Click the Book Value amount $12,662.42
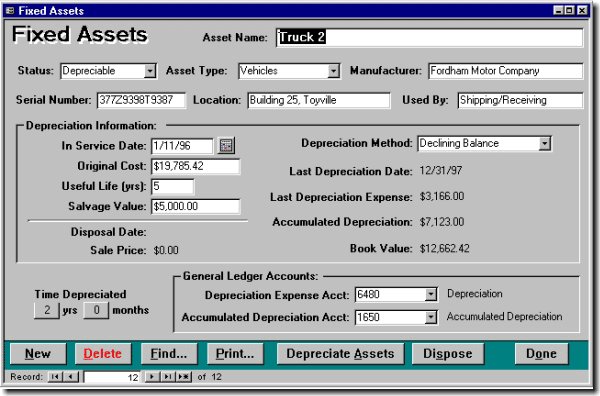 tap(445, 249)
